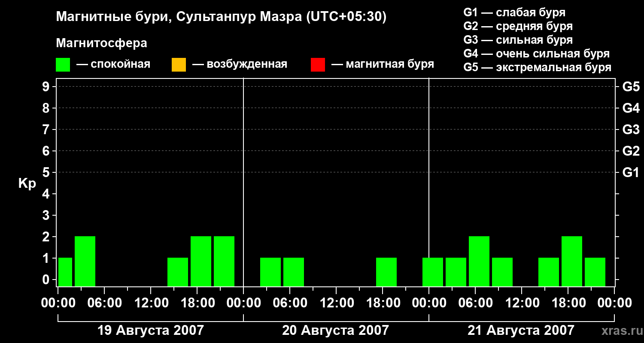Click the last Kp 1 bar on 21 Августа

(x=595, y=272)
